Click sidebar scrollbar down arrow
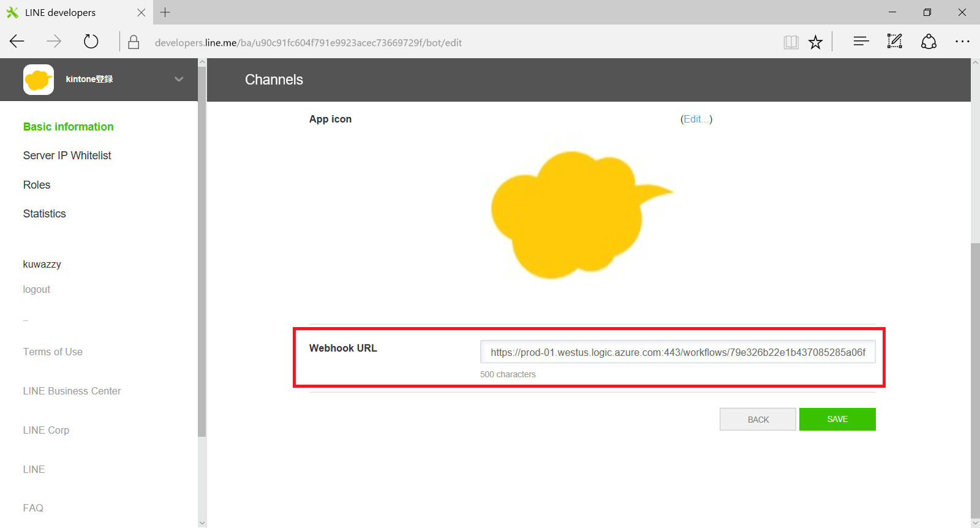Viewport: 980px width, 528px height. coord(202,523)
